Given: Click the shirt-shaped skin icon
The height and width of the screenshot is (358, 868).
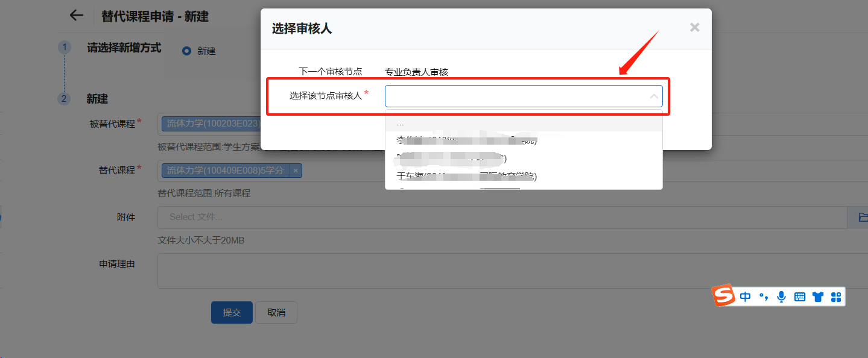Looking at the screenshot, I should click(818, 297).
